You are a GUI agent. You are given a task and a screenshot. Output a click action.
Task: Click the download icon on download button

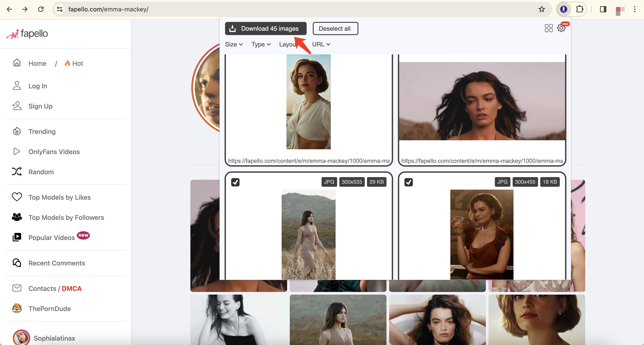tap(233, 28)
